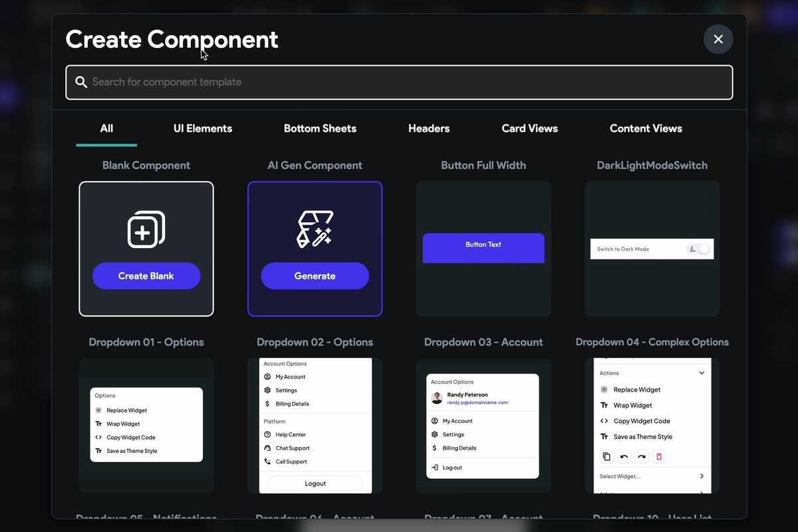The height and width of the screenshot is (532, 798).
Task: Select the Button Full Width template card
Action: pos(483,249)
